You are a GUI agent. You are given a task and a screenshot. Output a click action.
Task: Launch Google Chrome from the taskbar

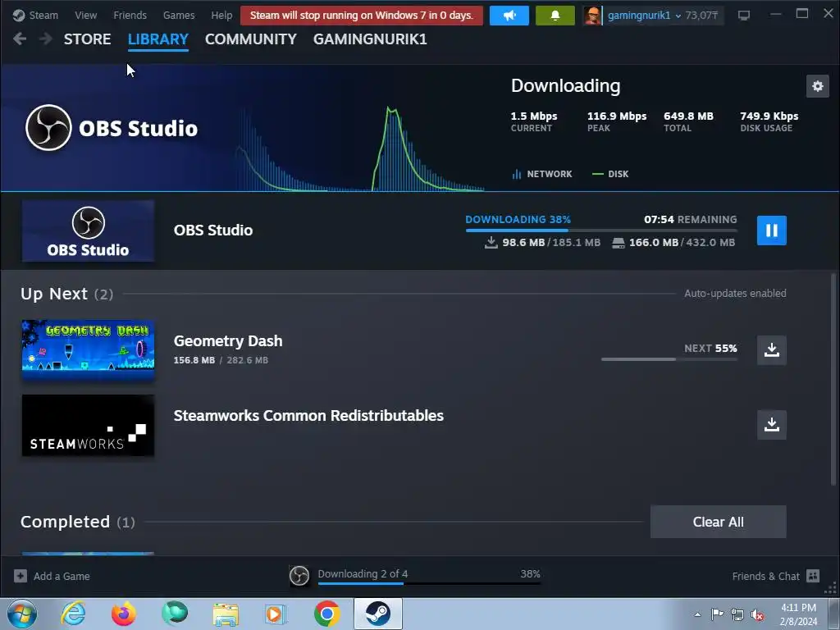(327, 614)
